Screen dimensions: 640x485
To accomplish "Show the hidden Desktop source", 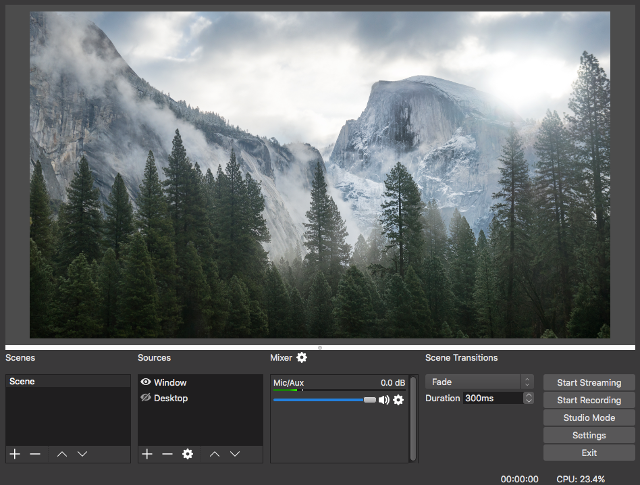I will click(146, 398).
